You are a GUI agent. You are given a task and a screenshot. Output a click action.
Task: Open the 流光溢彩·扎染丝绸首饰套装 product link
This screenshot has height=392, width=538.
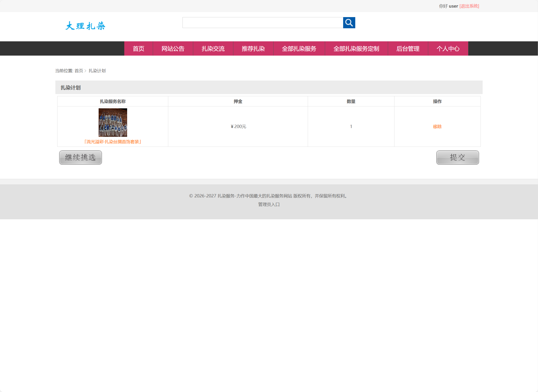(113, 142)
